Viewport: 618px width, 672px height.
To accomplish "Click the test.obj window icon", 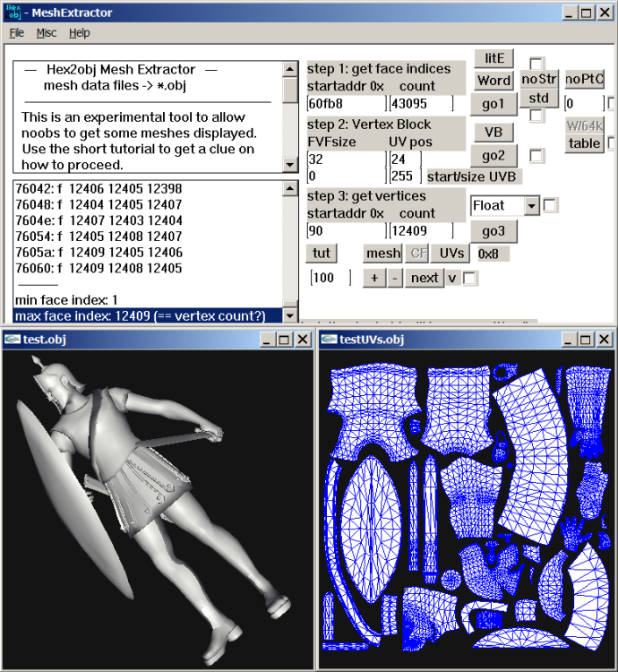I will coord(12,340).
